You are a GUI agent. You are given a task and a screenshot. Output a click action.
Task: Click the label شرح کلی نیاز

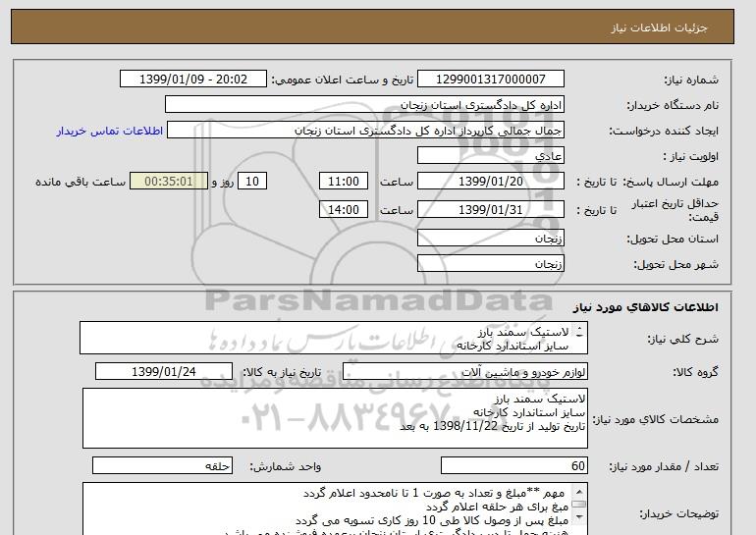click(682, 340)
